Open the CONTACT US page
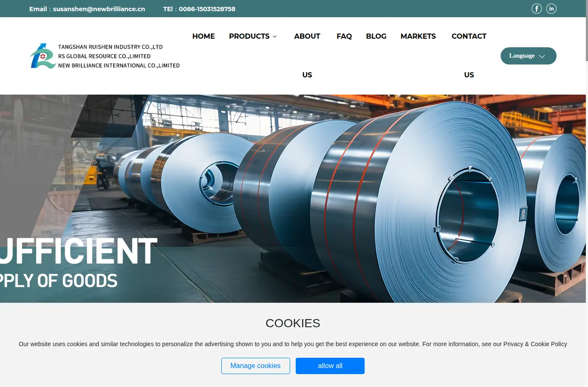 469,55
